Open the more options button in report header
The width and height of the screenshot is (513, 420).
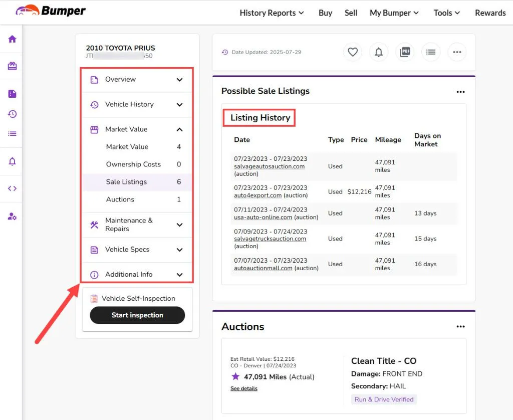(x=457, y=52)
